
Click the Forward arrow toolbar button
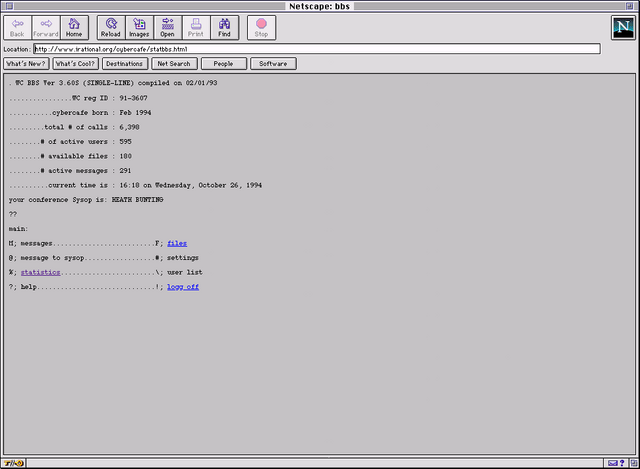46,27
